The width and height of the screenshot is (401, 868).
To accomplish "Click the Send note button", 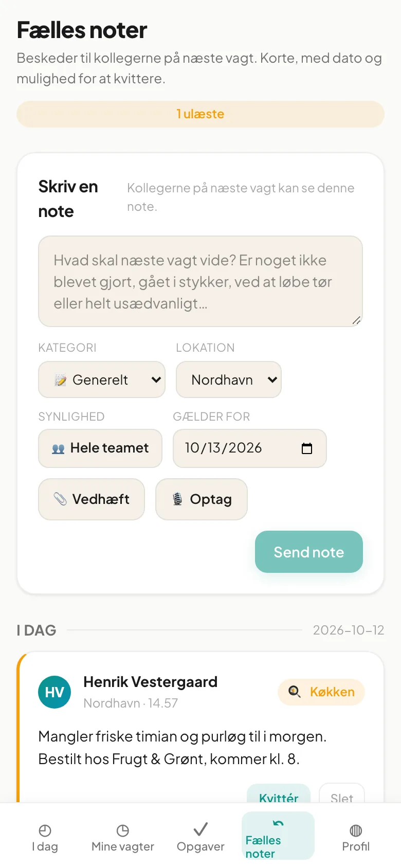I will pyautogui.click(x=309, y=552).
